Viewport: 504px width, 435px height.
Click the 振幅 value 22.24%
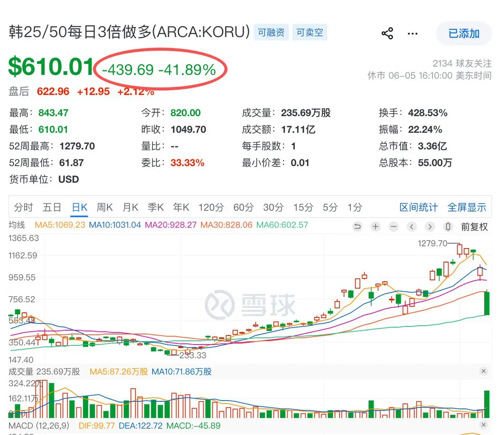(x=425, y=130)
